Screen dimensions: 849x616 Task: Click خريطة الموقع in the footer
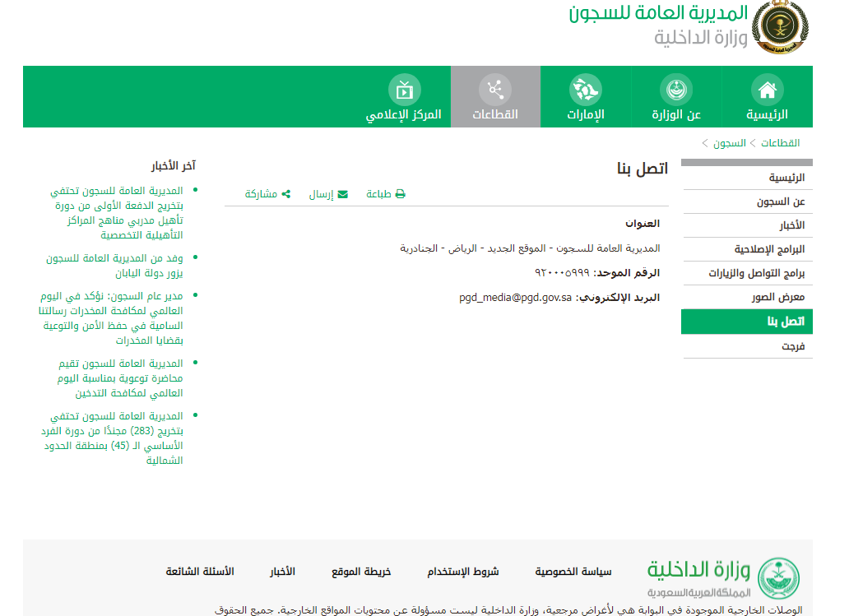click(x=361, y=572)
